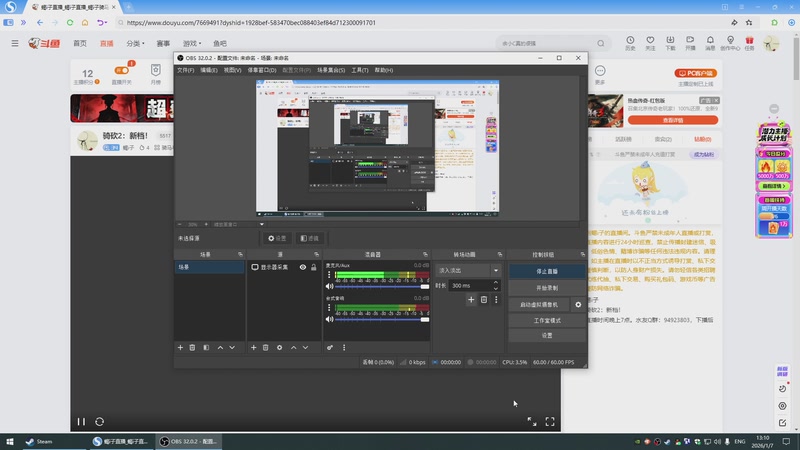Open the 游戏 dropdown in Douyu nav
Screen dimensions: 800x450
190,44
